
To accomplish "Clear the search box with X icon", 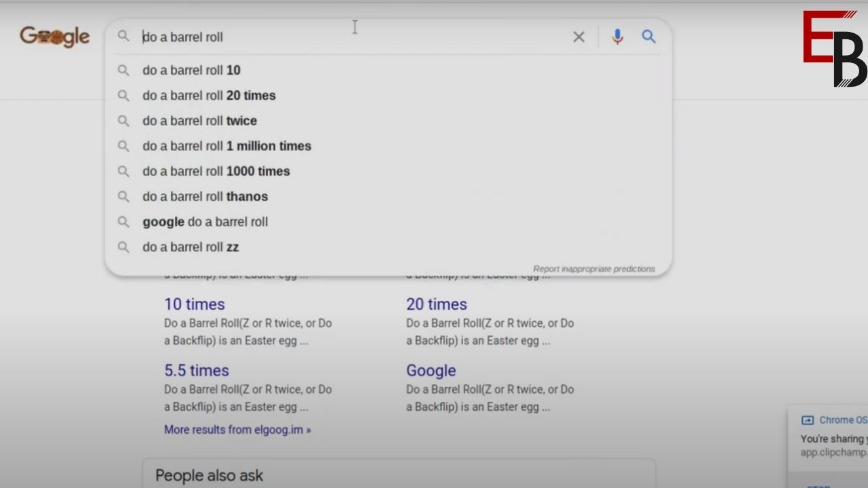I will click(x=578, y=37).
